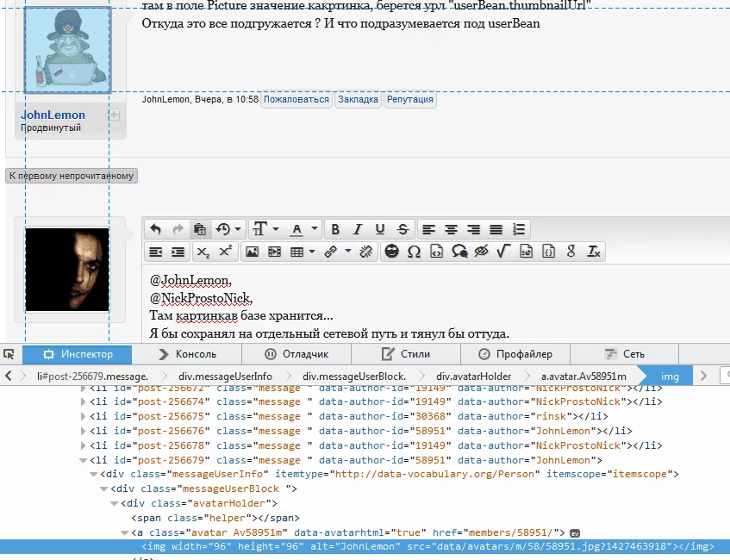Viewport: 730px width, 560px height.
Task: Switch to the Консоль tab
Action: pyautogui.click(x=187, y=354)
